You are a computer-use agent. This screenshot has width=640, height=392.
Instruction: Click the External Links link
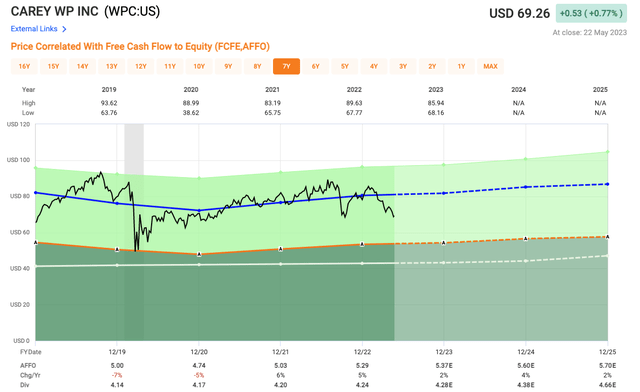[34, 29]
